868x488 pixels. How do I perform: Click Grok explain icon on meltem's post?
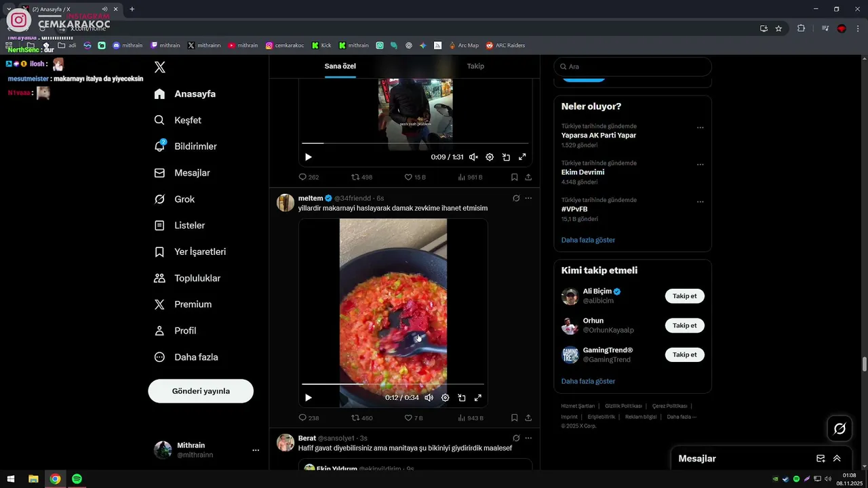pyautogui.click(x=516, y=198)
